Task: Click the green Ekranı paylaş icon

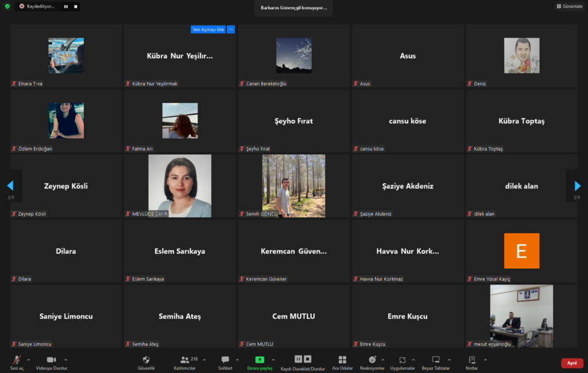Action: (x=260, y=360)
